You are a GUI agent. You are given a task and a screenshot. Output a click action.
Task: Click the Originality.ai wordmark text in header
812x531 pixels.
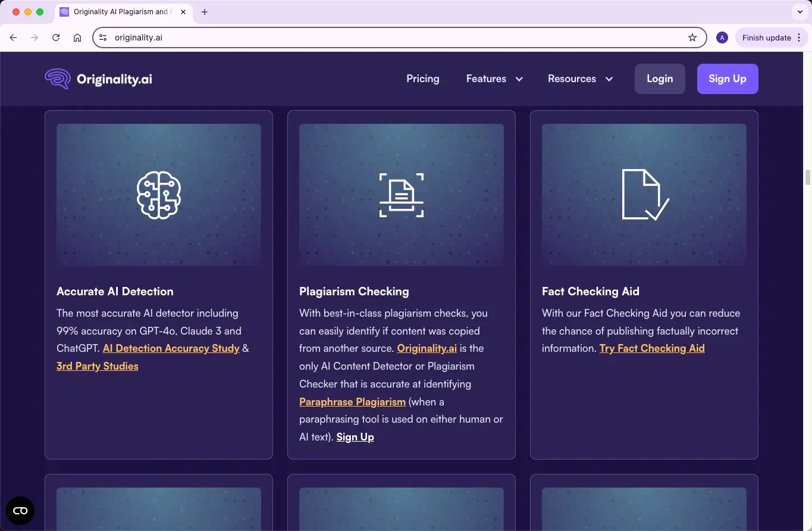(x=114, y=79)
